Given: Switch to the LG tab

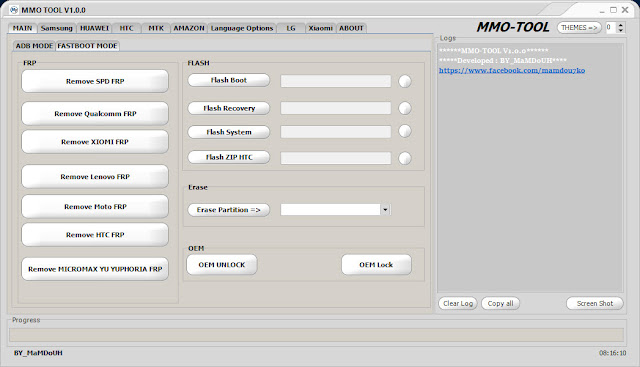Looking at the screenshot, I should (x=291, y=28).
